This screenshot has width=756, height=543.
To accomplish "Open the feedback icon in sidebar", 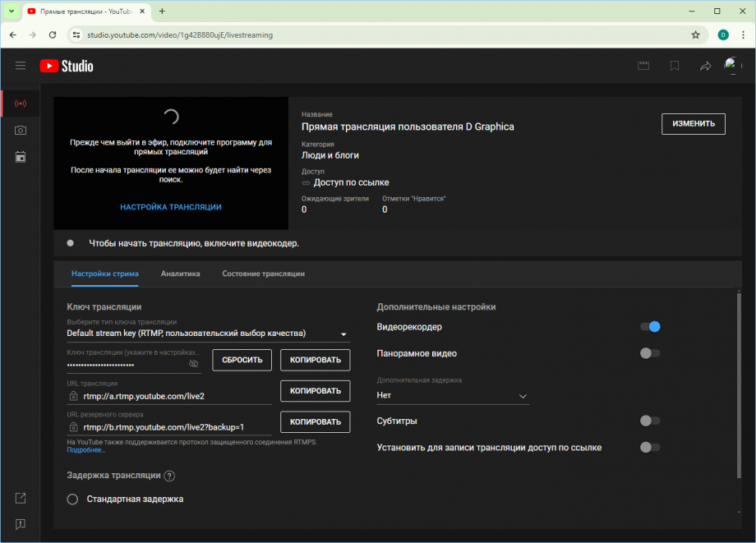I will pos(21,524).
